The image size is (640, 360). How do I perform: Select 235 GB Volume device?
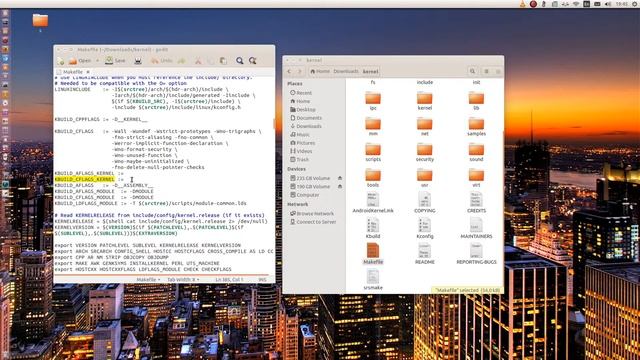(x=310, y=178)
